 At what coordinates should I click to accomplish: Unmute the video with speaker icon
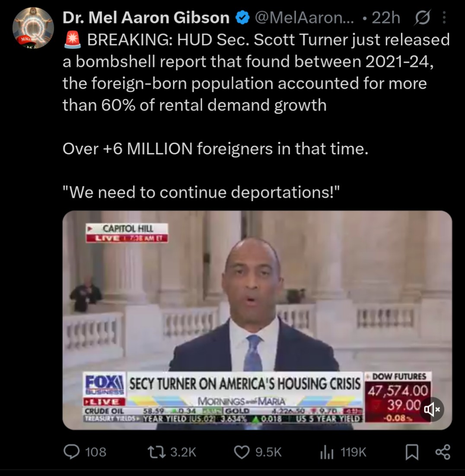432,409
